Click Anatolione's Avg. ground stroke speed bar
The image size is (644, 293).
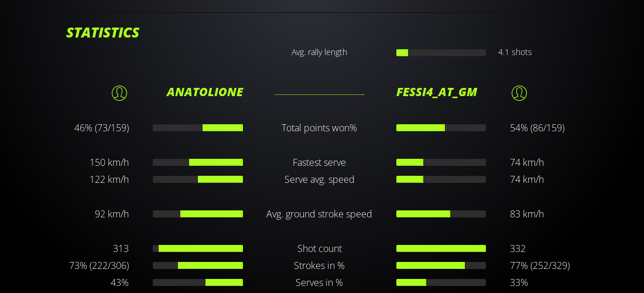[x=198, y=214]
